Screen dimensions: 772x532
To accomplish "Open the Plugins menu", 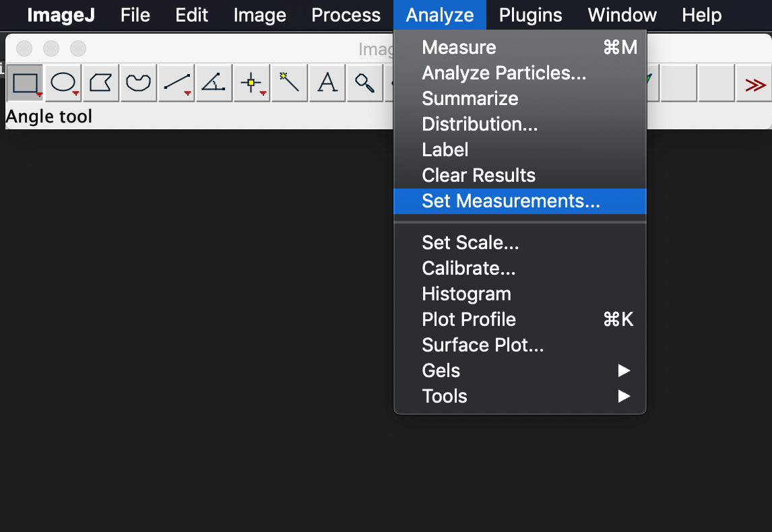I will coord(530,15).
